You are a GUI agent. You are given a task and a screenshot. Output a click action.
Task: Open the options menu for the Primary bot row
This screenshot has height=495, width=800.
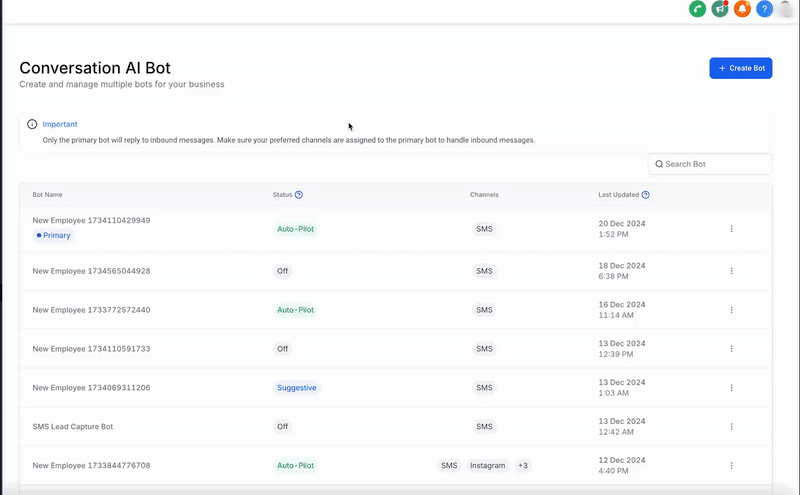731,229
